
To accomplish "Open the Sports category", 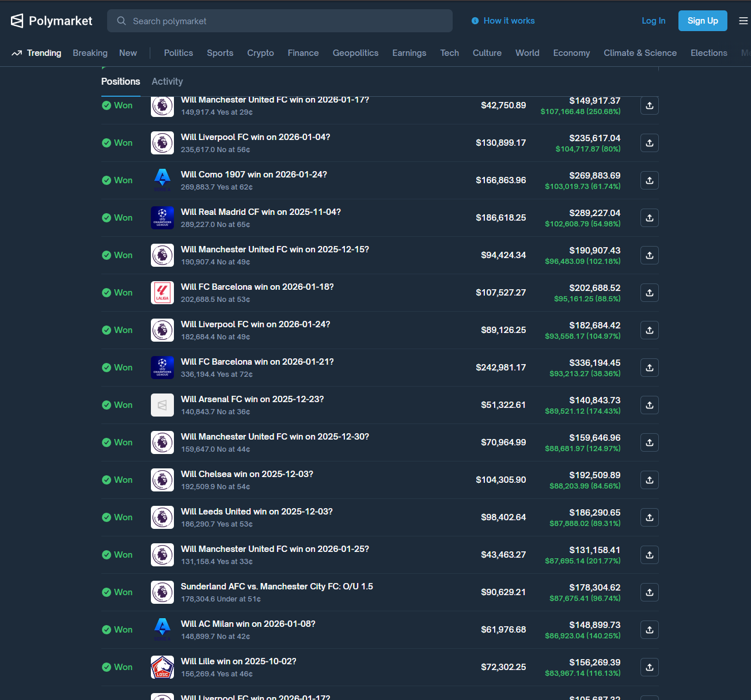I will pyautogui.click(x=220, y=53).
